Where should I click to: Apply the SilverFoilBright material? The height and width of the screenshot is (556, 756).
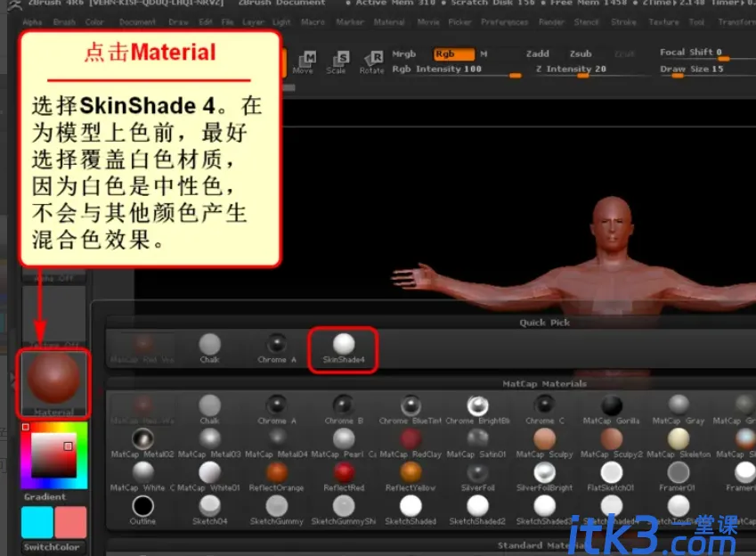coord(544,477)
